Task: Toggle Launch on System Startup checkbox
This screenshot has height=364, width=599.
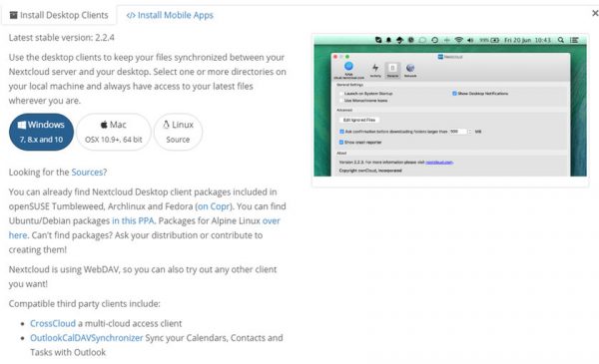Action: coord(341,94)
